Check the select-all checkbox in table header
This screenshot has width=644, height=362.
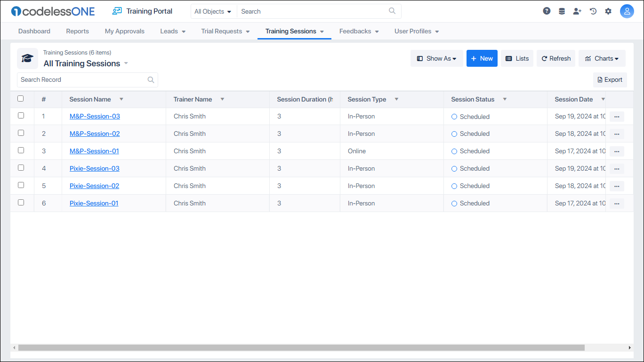[x=20, y=98]
